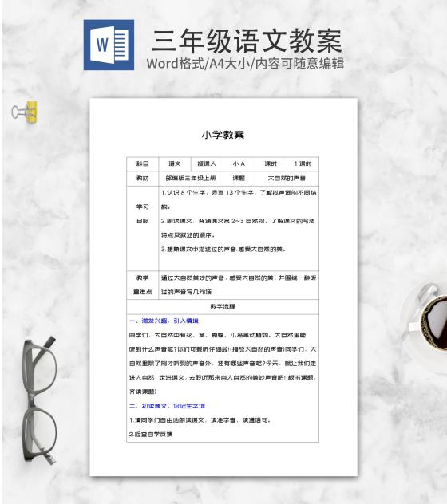447x504 pixels.
Task: Click the "重难点" row label
Action: [143, 292]
